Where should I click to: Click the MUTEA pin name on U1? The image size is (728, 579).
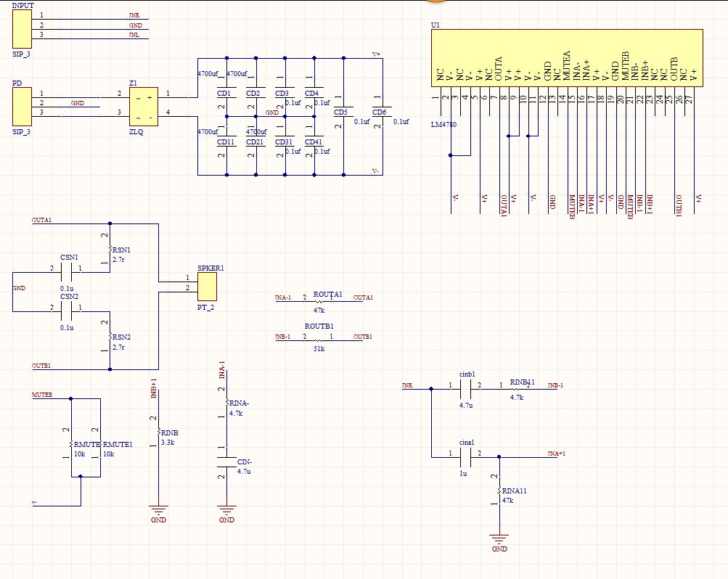[567, 66]
